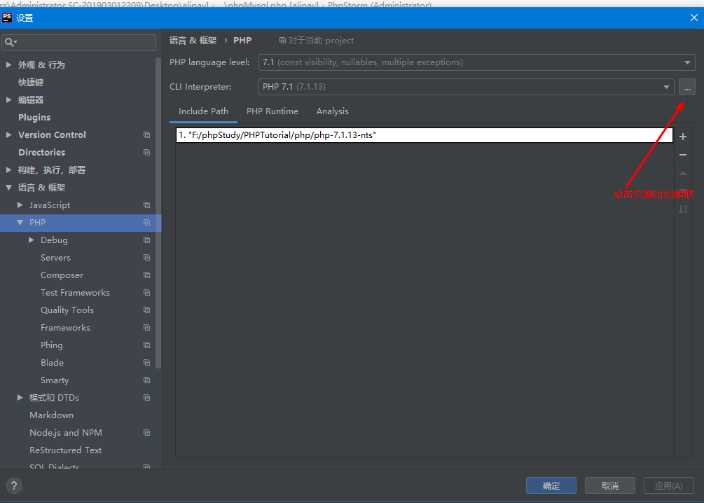
Task: Select Nodejs and NPM in settings tree
Action: [x=66, y=432]
